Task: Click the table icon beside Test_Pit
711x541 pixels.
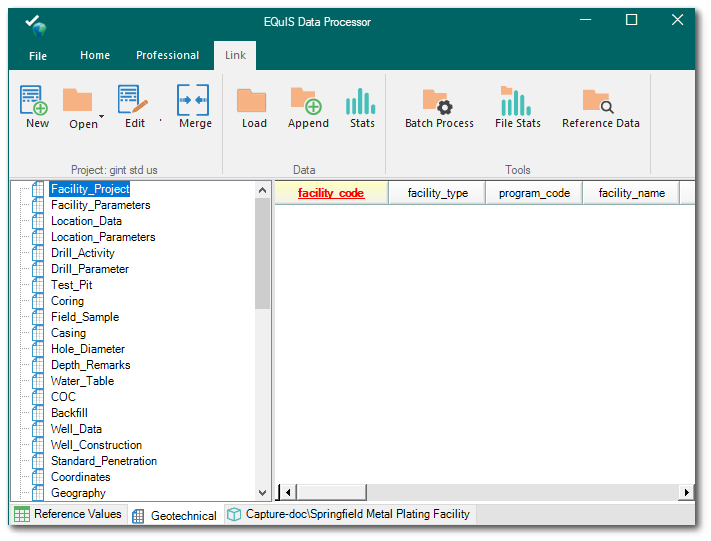Action: tap(38, 285)
